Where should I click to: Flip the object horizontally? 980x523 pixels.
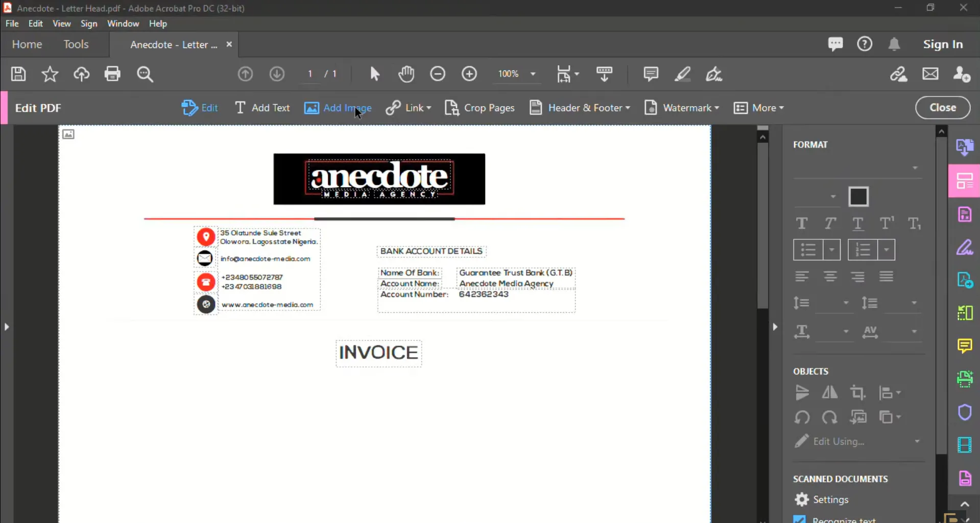tap(830, 392)
